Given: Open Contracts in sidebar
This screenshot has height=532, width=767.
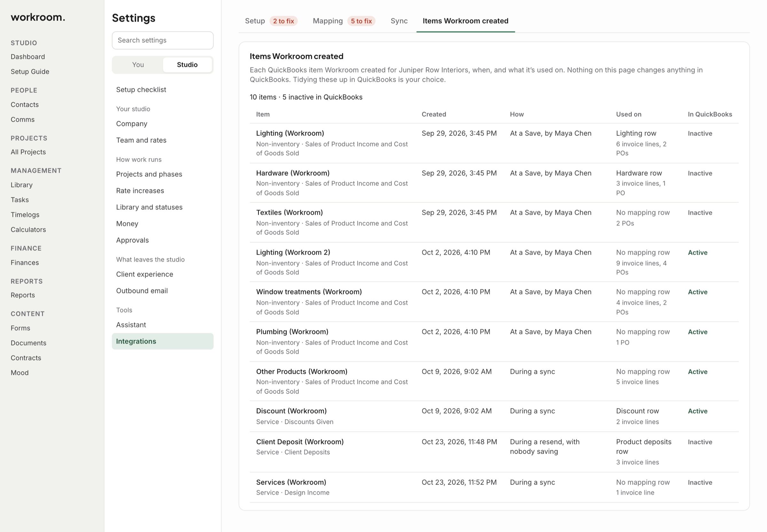Looking at the screenshot, I should (26, 358).
